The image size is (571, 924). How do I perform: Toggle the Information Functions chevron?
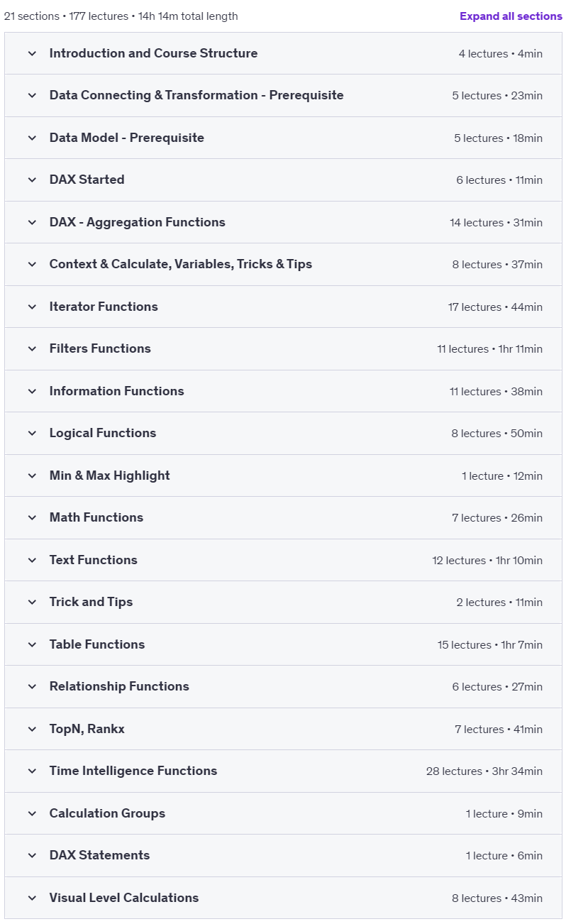click(32, 391)
